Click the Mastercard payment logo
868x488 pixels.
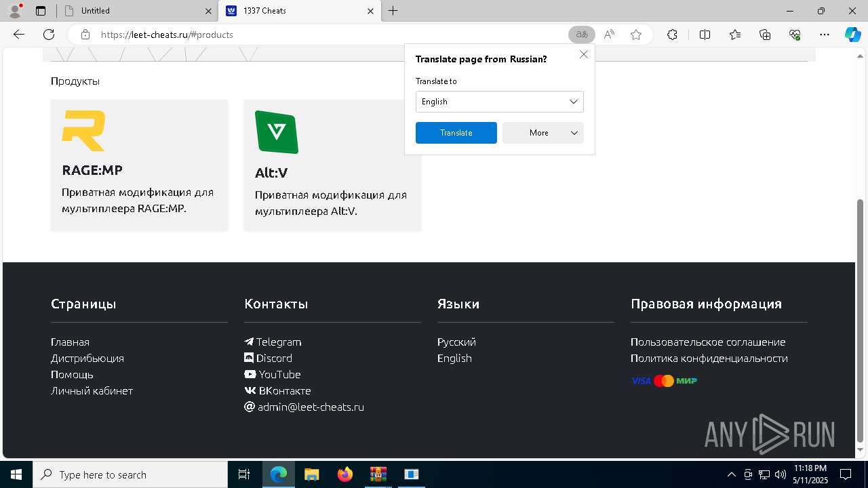664,381
